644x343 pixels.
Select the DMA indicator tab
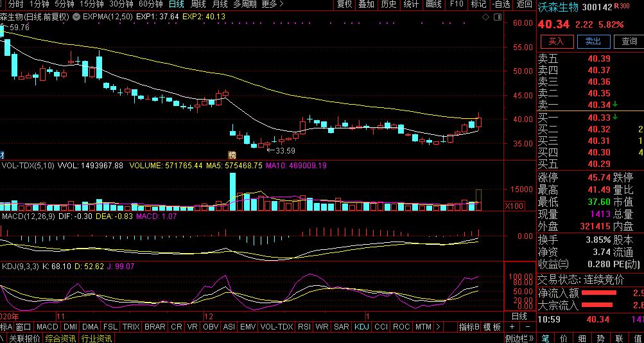click(91, 327)
